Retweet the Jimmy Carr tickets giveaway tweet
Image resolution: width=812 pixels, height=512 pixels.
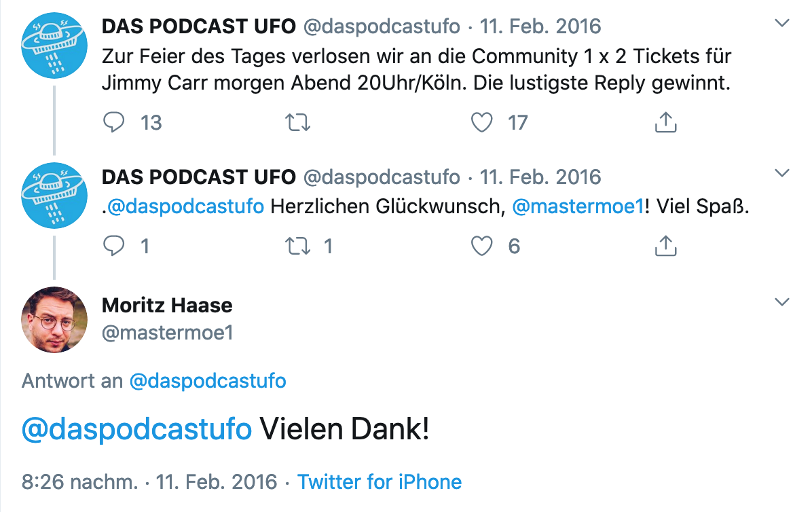[x=298, y=122]
